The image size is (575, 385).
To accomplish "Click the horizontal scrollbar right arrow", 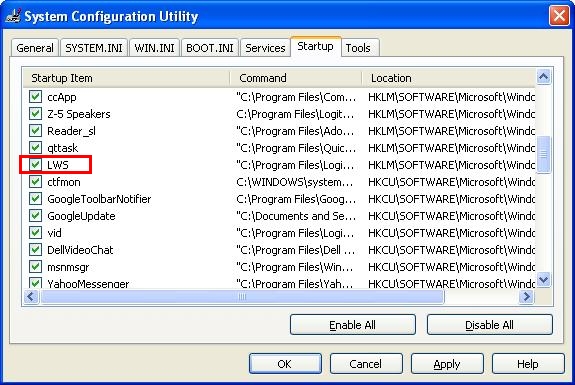I will click(527, 296).
